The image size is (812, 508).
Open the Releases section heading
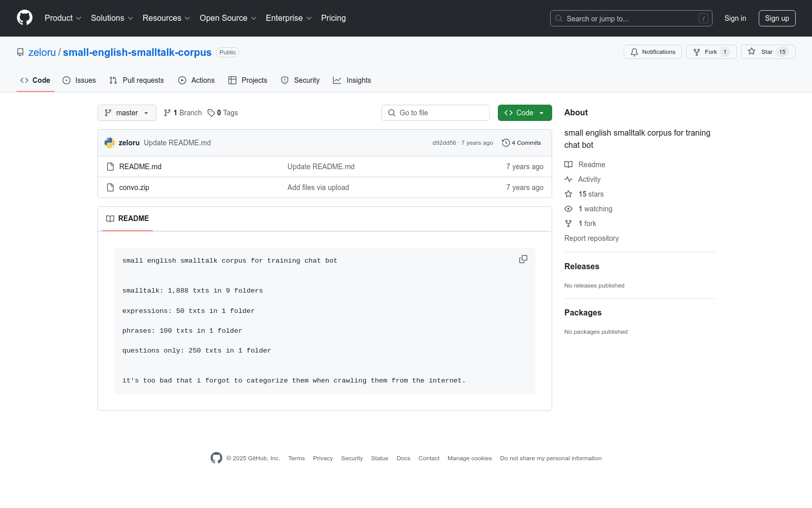(582, 267)
